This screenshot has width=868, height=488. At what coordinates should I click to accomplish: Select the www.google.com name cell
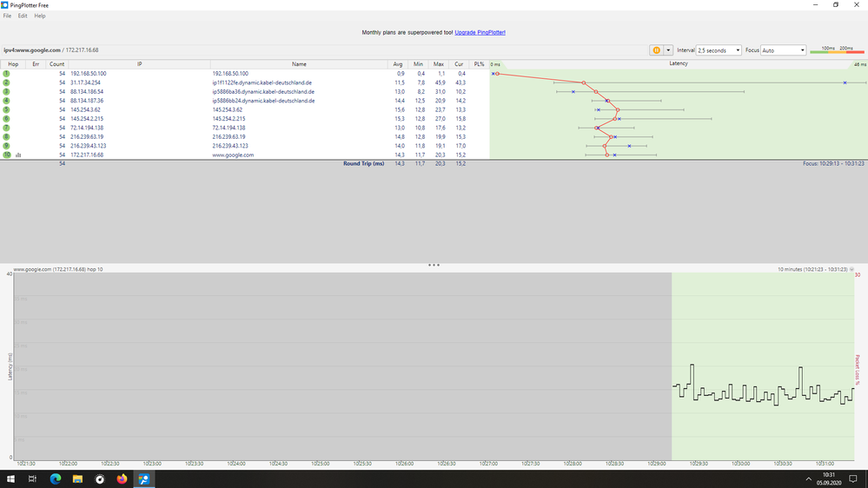[x=233, y=155]
